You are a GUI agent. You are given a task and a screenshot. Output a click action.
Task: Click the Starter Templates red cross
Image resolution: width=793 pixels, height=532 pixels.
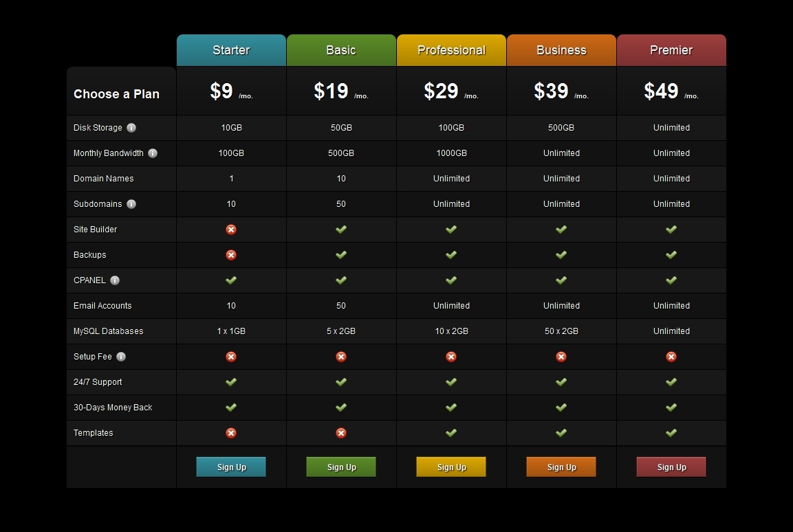tap(231, 433)
